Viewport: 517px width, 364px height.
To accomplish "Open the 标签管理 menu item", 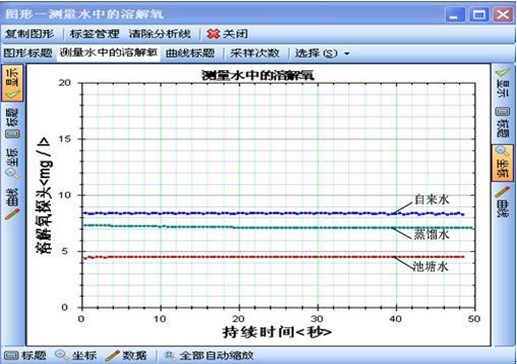I will pyautogui.click(x=94, y=34).
